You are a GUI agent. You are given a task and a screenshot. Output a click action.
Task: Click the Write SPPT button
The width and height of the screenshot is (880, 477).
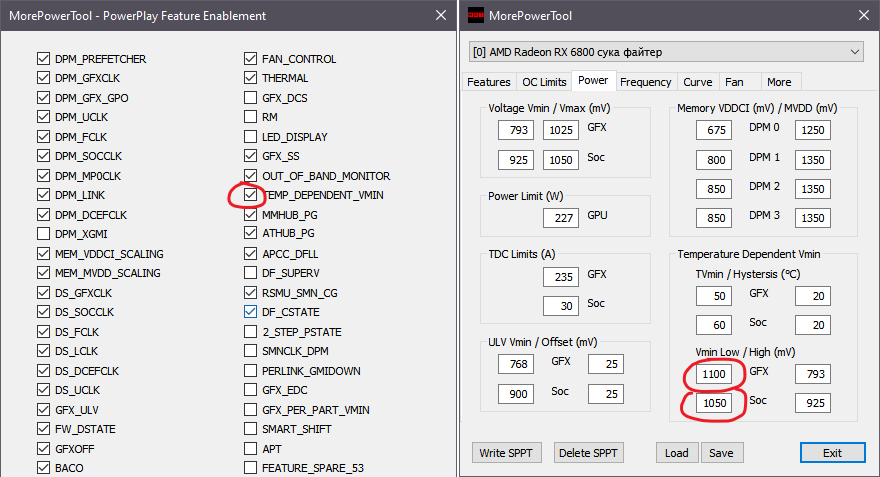point(506,453)
